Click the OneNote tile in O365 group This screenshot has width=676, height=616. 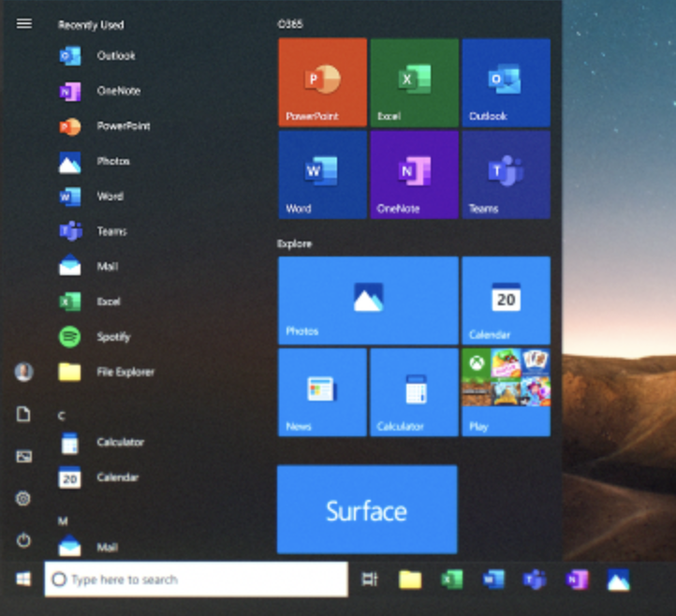[415, 174]
